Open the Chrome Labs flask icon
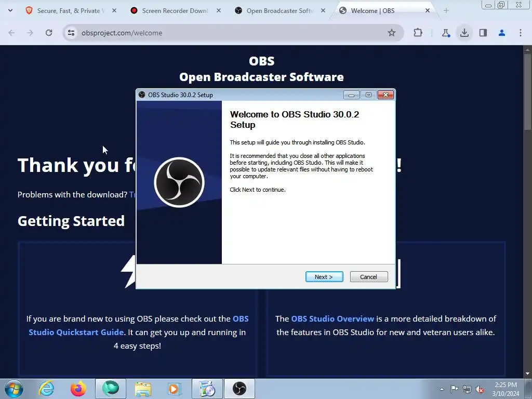The height and width of the screenshot is (399, 532). click(x=446, y=33)
